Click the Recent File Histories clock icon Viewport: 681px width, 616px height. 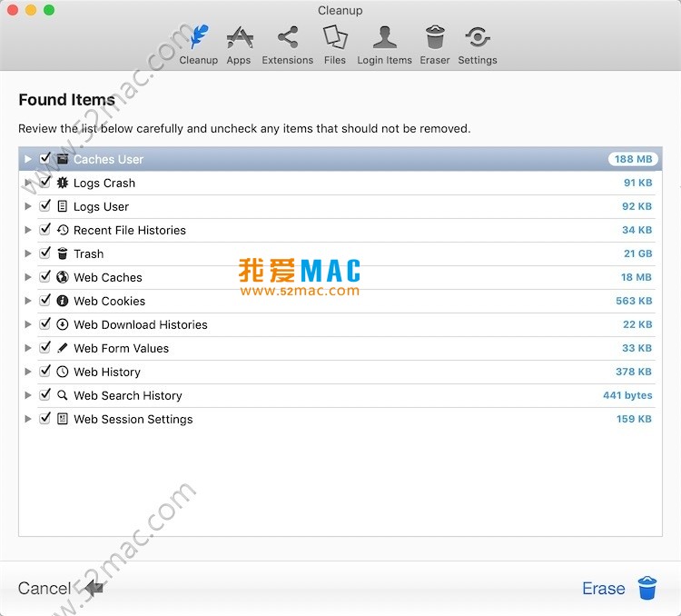63,230
